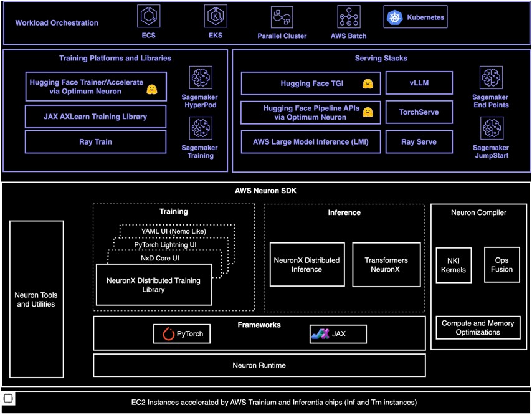532x415 pixels.
Task: Click the Hugging Face TGI box
Action: (311, 83)
